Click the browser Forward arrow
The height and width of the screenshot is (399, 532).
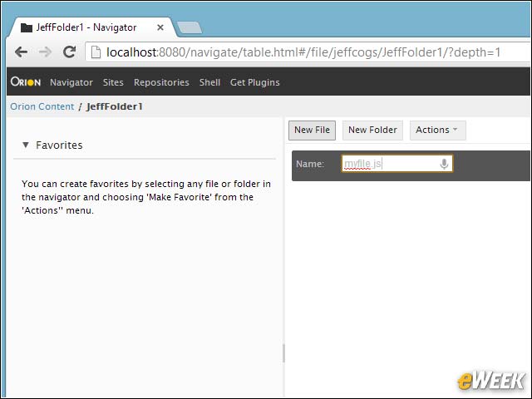45,52
